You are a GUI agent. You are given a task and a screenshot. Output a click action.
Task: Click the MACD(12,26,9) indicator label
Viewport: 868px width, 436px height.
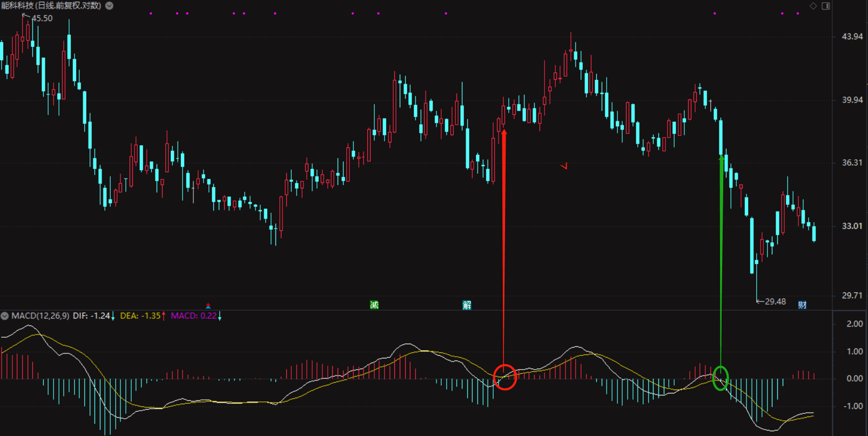coord(41,316)
